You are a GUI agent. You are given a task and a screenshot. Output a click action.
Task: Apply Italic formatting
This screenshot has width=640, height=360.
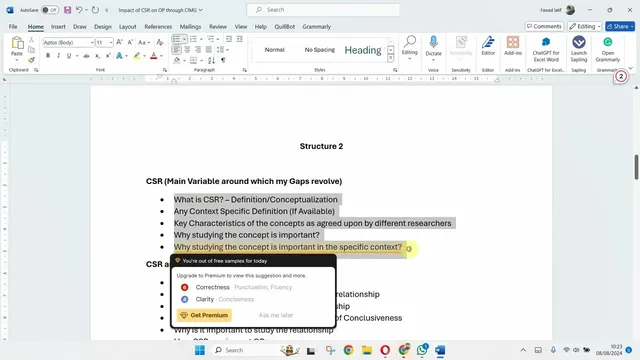58,56
